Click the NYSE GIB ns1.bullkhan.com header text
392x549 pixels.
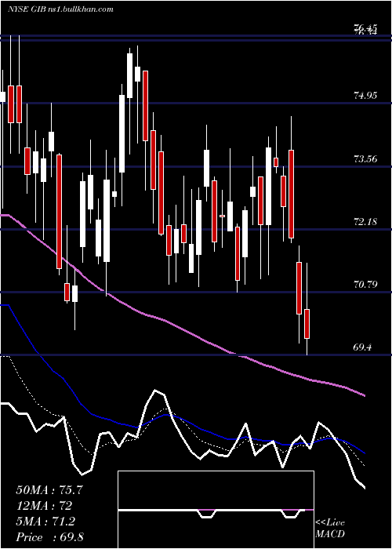coord(61,9)
